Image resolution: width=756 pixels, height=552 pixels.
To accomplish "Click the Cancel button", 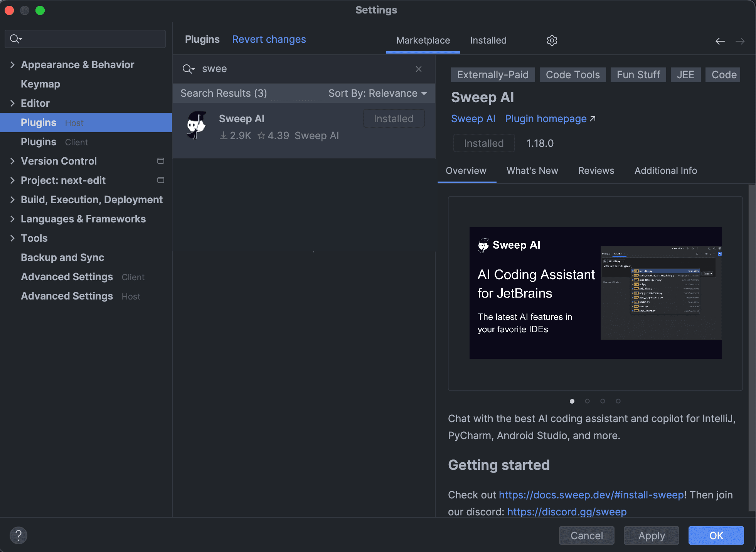I will point(586,535).
